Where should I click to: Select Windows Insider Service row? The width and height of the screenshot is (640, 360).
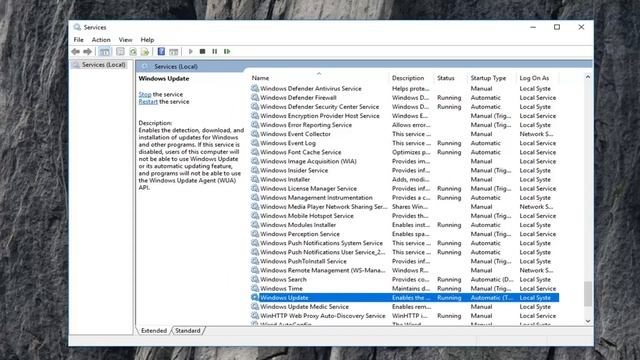tap(404, 170)
